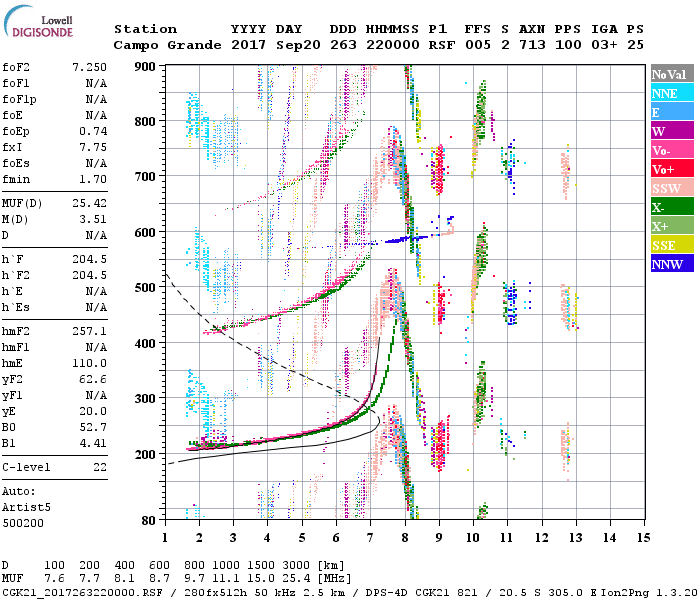The height and width of the screenshot is (600, 700).
Task: Click the MUF(D) value 25.42
Action: point(89,204)
